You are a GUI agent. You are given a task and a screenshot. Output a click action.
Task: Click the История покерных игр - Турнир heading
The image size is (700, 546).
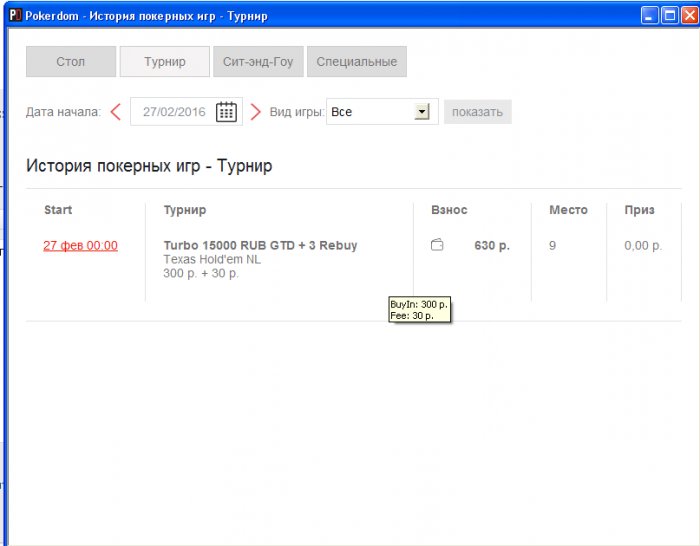[149, 166]
